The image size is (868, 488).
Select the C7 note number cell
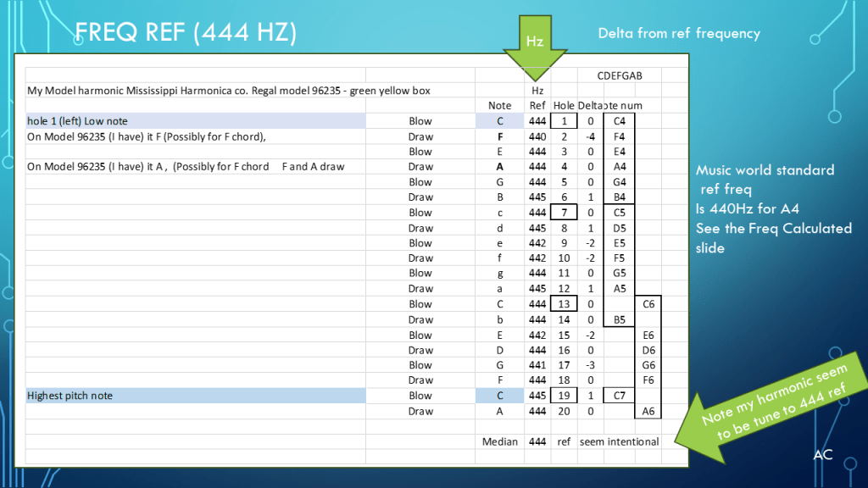tap(619, 396)
